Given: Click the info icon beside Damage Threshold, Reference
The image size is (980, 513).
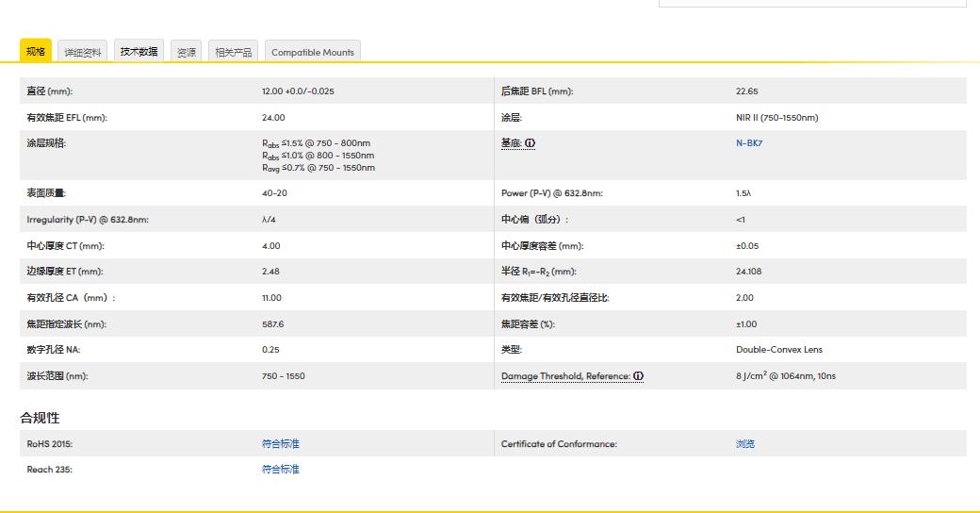Looking at the screenshot, I should [638, 376].
